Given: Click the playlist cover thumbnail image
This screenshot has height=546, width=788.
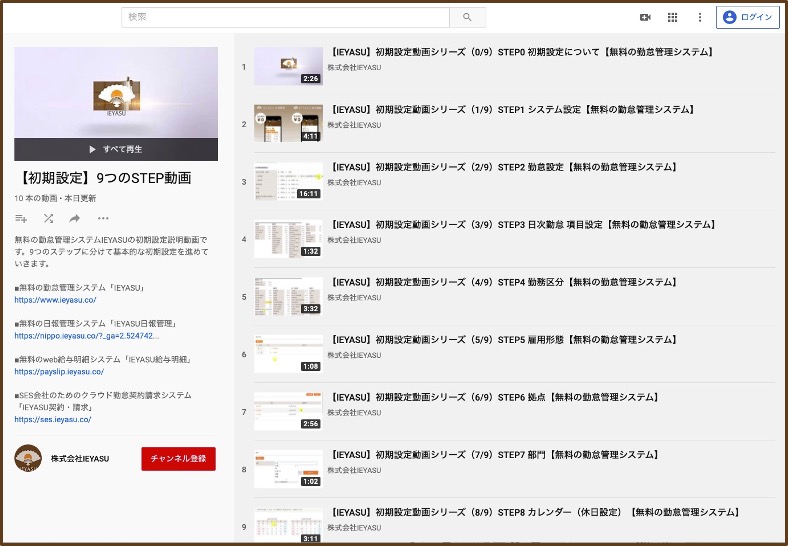Looking at the screenshot, I should pyautogui.click(x=116, y=93).
